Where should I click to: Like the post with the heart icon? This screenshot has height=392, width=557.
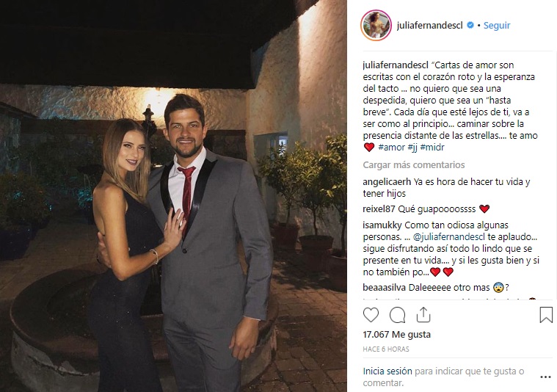371,315
